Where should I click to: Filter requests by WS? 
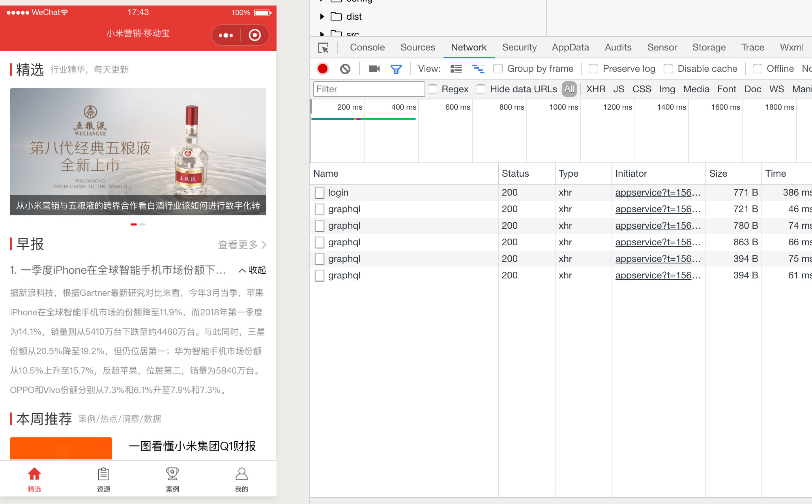(x=777, y=89)
